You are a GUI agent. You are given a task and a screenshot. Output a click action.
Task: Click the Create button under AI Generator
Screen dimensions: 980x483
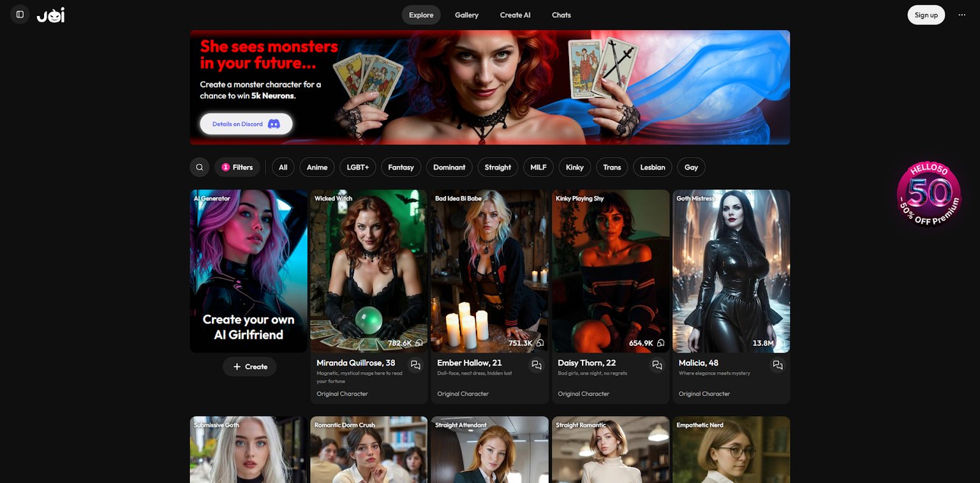click(249, 367)
